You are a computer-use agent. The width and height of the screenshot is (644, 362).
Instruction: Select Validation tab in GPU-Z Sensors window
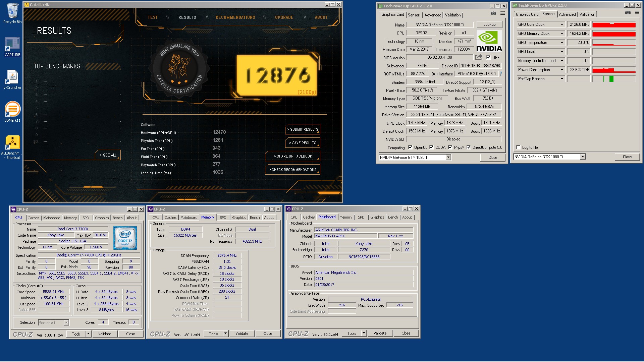(x=587, y=14)
